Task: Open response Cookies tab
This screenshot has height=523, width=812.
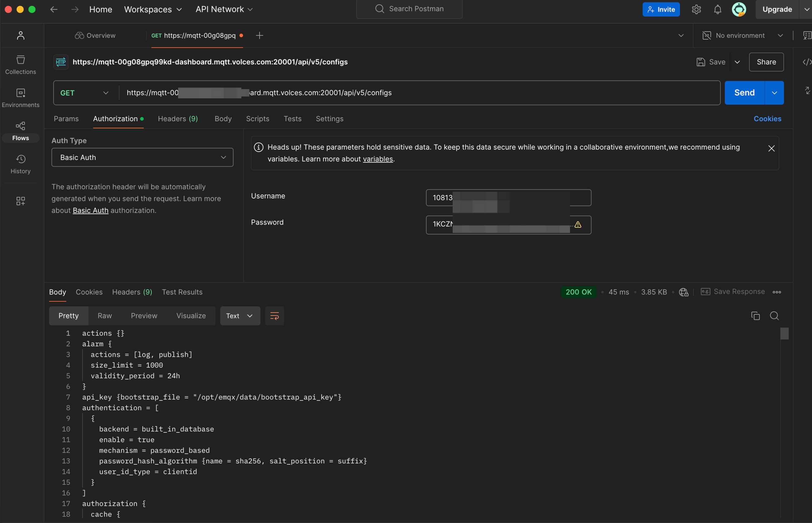Action: tap(89, 292)
